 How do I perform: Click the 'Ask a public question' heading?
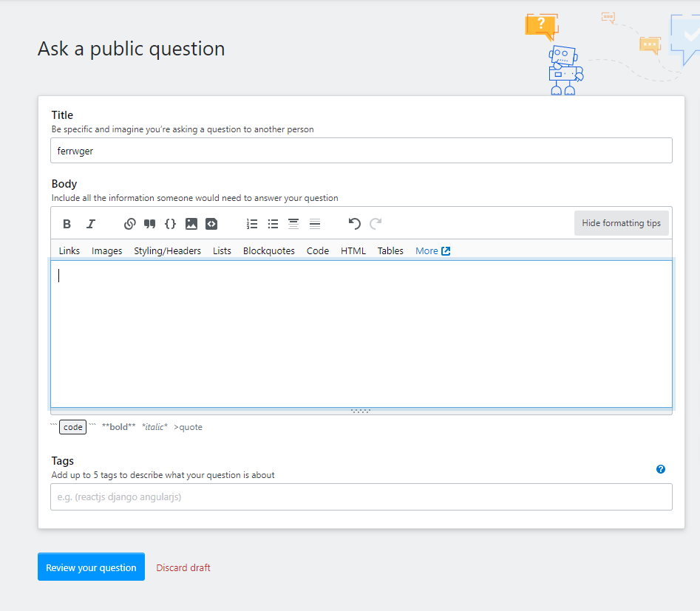132,49
